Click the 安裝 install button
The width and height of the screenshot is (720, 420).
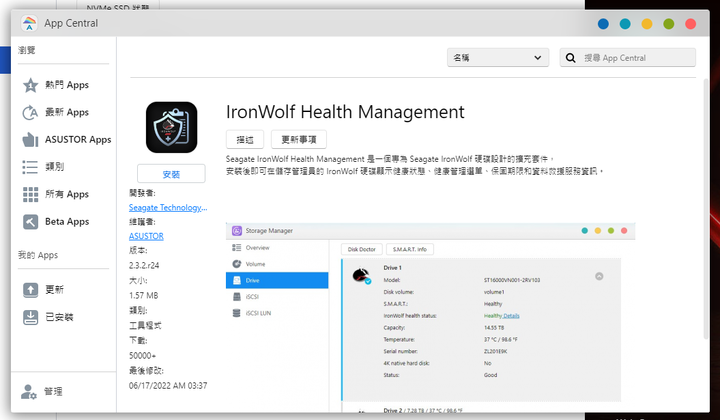point(171,174)
